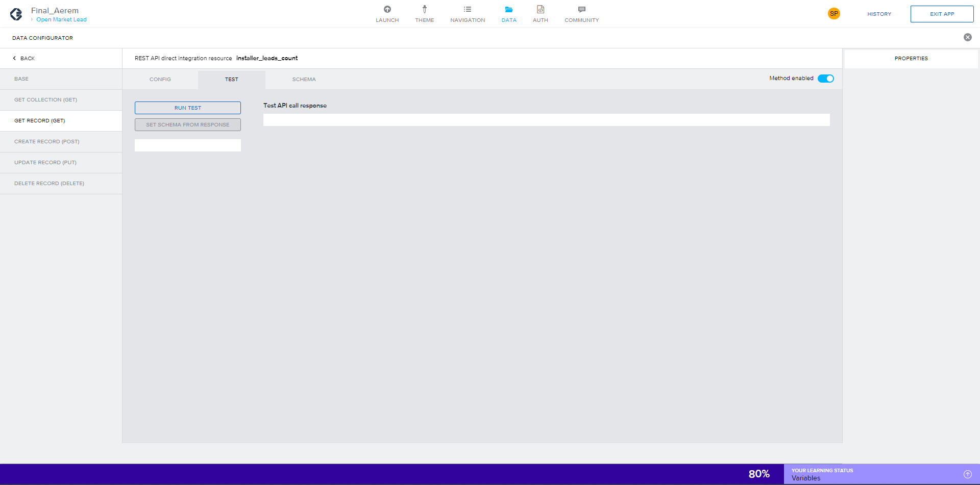The width and height of the screenshot is (980, 485).
Task: Click the Variables learning status label
Action: [806, 478]
